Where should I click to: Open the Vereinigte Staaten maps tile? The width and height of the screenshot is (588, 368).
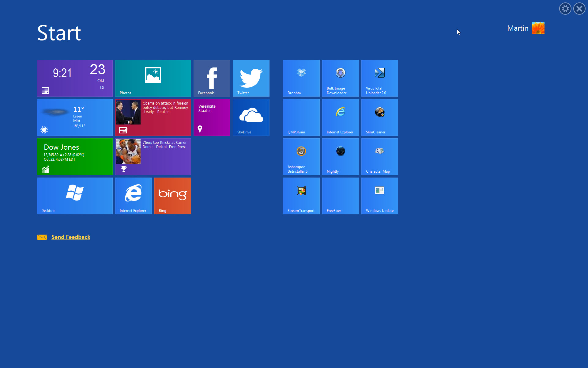click(212, 117)
